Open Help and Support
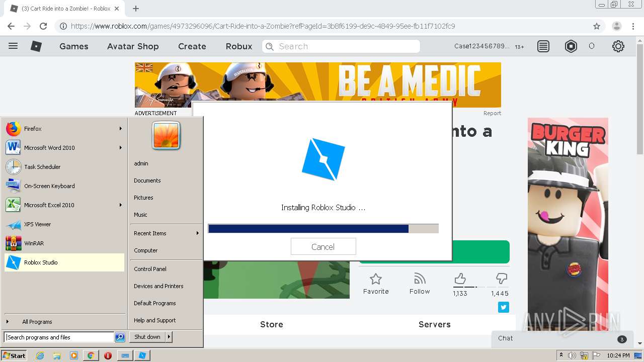Image resolution: width=644 pixels, height=362 pixels. pyautogui.click(x=155, y=320)
